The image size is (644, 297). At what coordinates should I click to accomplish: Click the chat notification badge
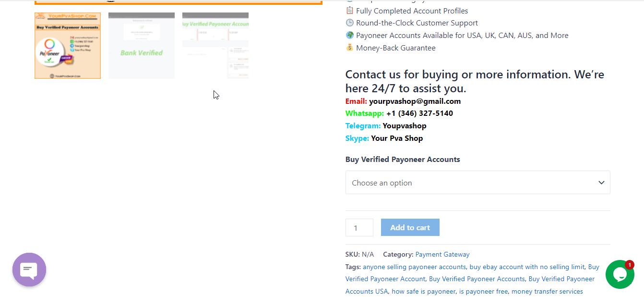pyautogui.click(x=630, y=265)
